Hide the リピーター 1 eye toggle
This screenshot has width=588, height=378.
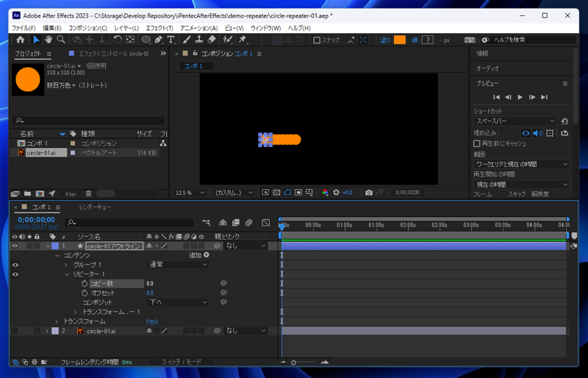[15, 274]
